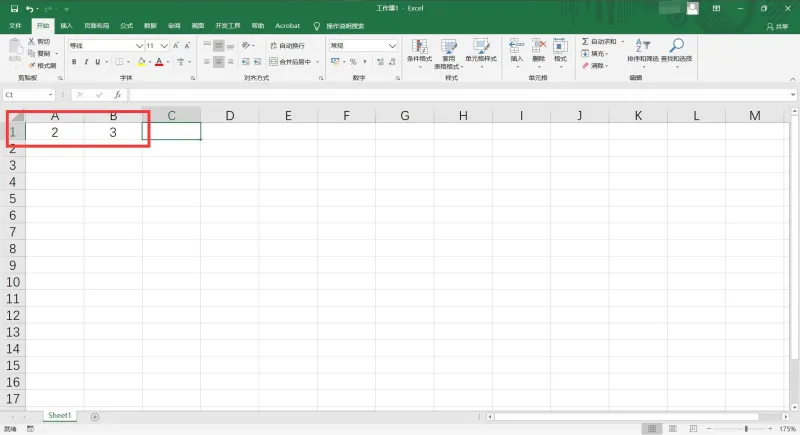This screenshot has width=800, height=435.
Task: Save the workbook via the floppy disk icon
Action: (14, 9)
